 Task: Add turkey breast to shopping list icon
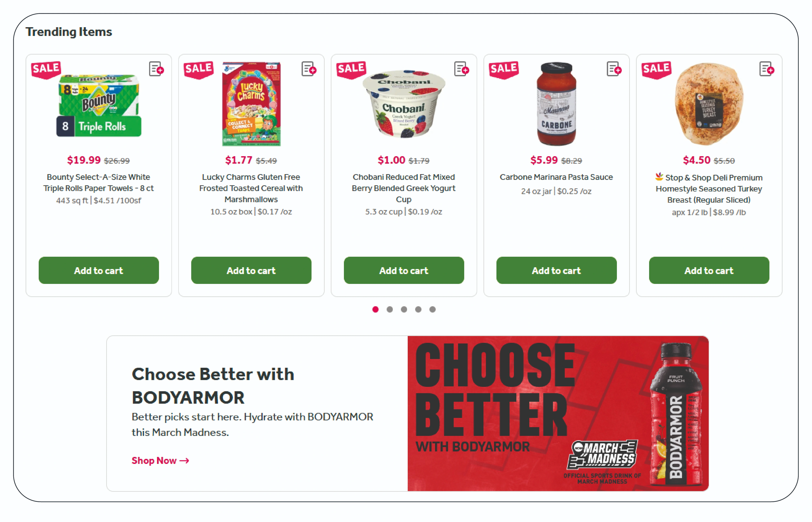tap(767, 69)
